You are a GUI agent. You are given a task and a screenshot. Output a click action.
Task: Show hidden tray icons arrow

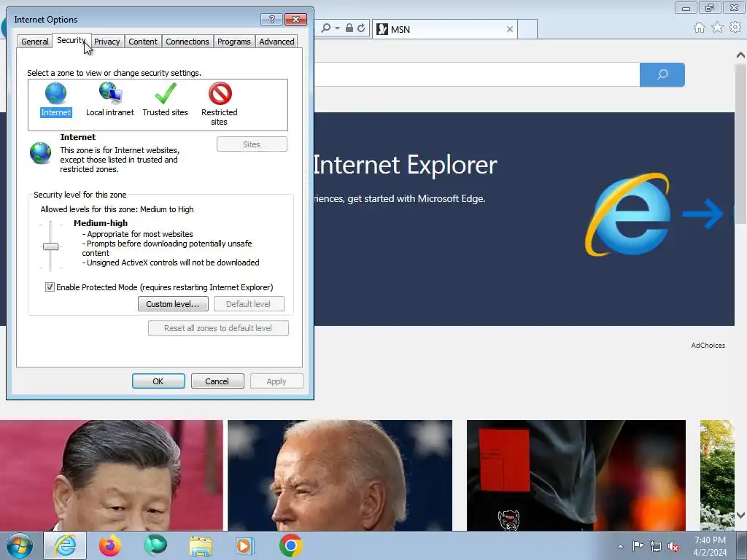[620, 546]
